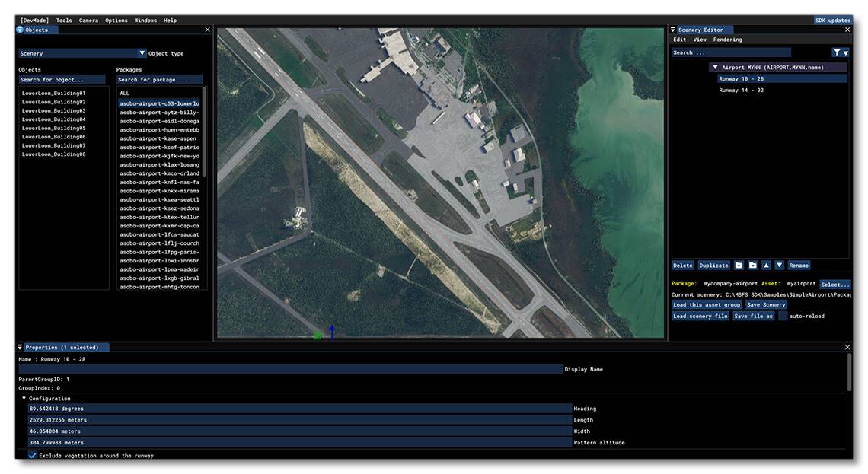Move the selected runway down with the down-arrow icon
Screen dimensions: 868x474
(x=779, y=266)
